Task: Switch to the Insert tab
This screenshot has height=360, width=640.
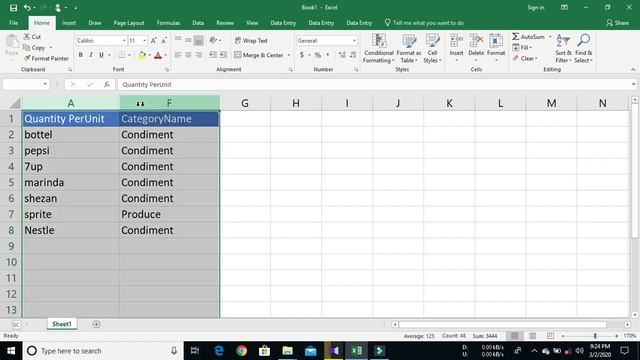Action: 69,23
